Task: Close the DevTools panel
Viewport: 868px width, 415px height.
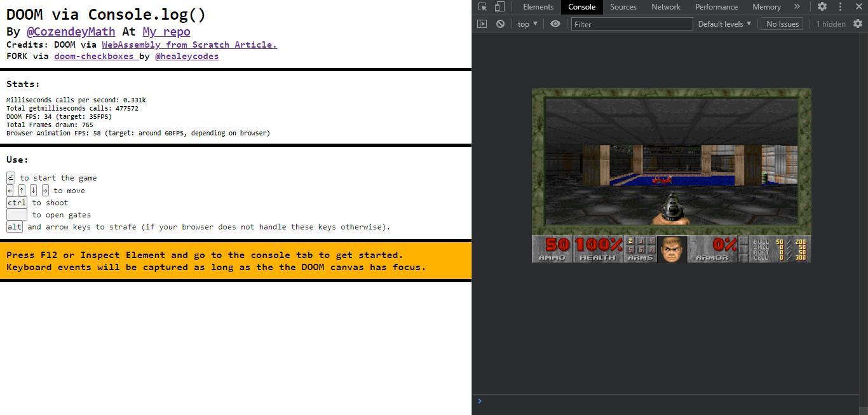Action: click(858, 7)
